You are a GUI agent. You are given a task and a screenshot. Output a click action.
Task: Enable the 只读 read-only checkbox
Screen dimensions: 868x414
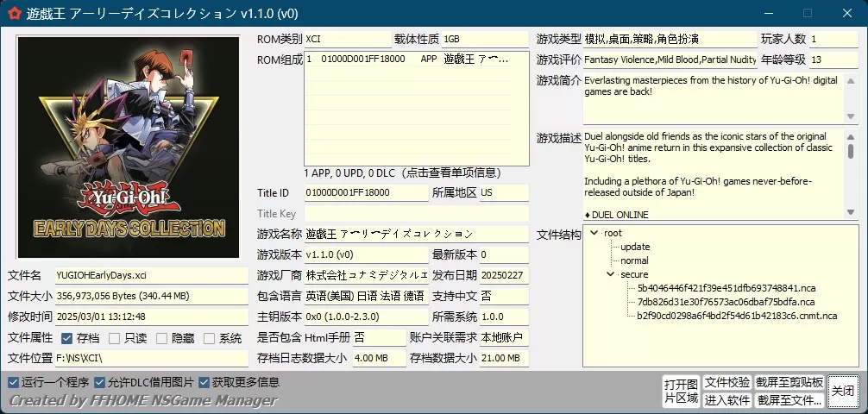pyautogui.click(x=114, y=338)
